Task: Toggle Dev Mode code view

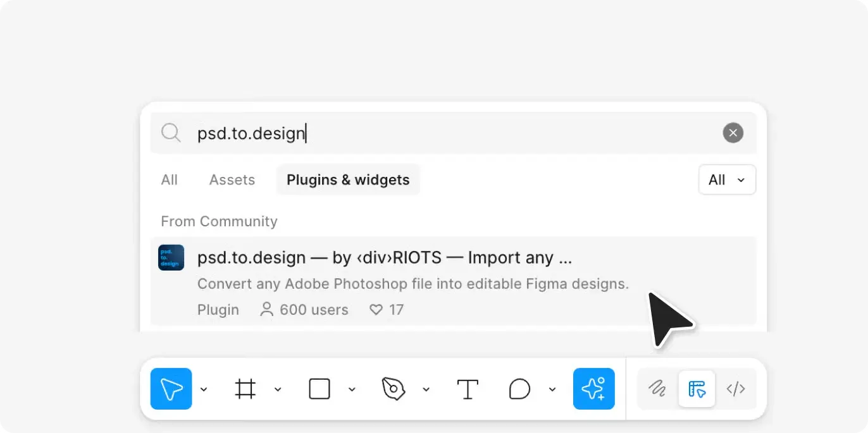Action: 735,389
